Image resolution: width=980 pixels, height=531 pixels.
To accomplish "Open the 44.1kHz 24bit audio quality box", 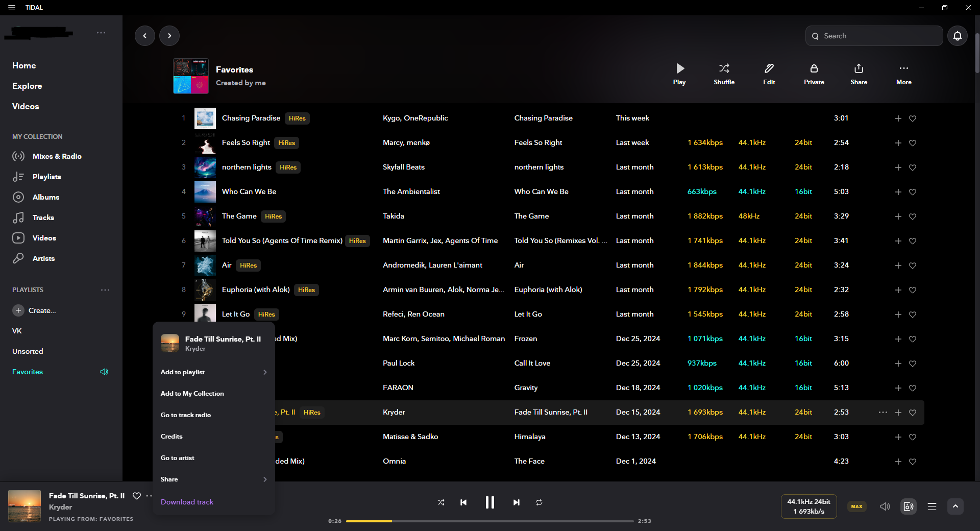I will coord(808,506).
